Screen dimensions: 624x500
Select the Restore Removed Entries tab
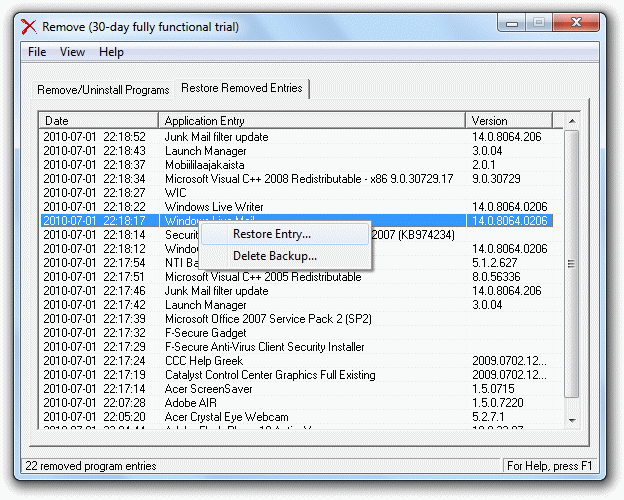click(242, 88)
